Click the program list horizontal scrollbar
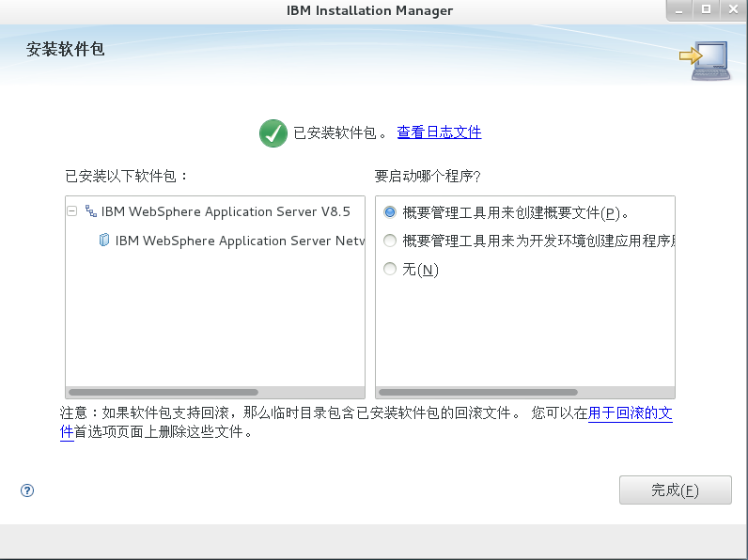The width and height of the screenshot is (748, 560). click(478, 392)
